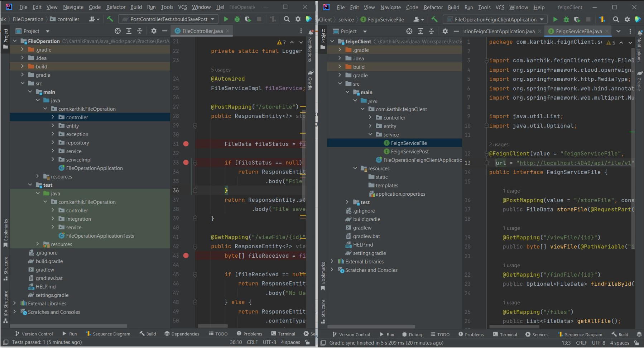Click the Debug bug icon in right toolbar
Viewport: 644px width, 348px height.
[566, 19]
